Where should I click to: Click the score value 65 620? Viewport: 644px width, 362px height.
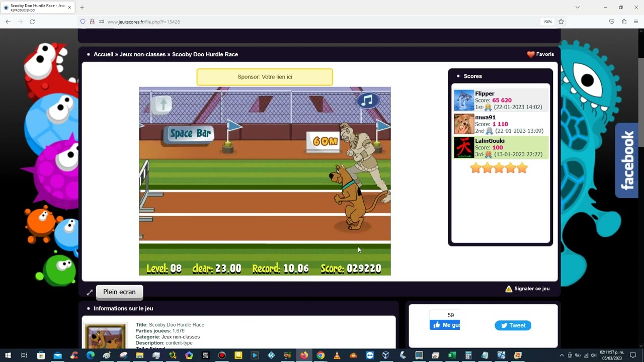coord(502,100)
